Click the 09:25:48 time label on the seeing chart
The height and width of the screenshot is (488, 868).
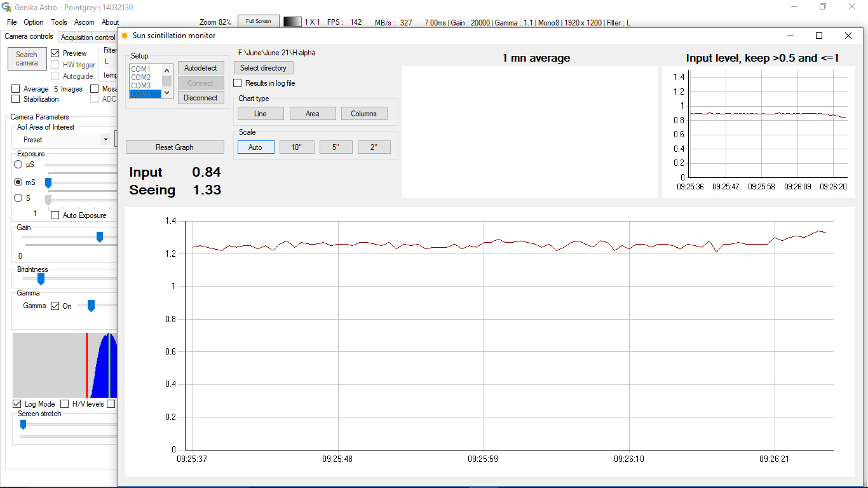(x=338, y=458)
